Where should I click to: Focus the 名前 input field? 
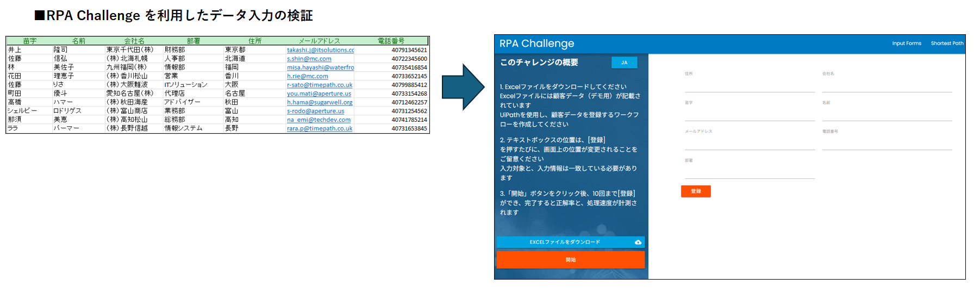click(x=887, y=114)
